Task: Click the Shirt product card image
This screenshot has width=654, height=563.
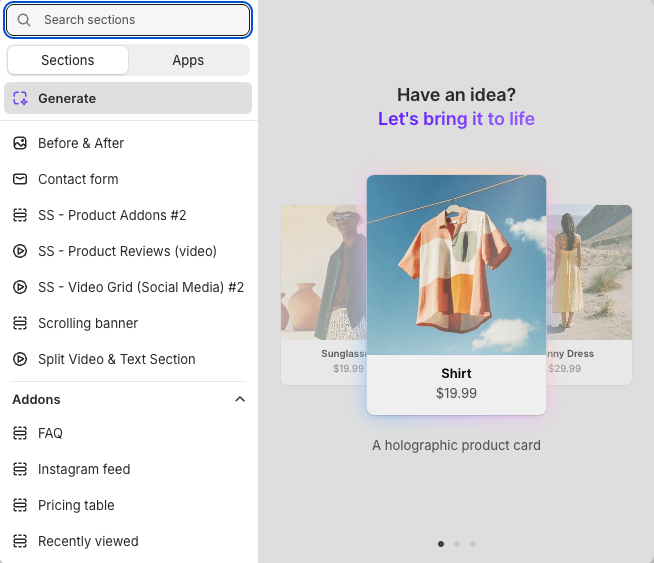Action: pos(456,265)
